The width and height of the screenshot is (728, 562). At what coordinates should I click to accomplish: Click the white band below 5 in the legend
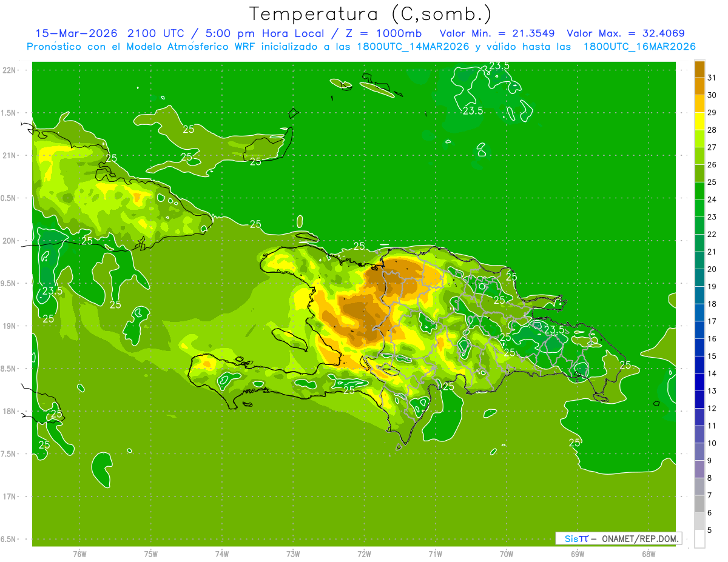(699, 538)
